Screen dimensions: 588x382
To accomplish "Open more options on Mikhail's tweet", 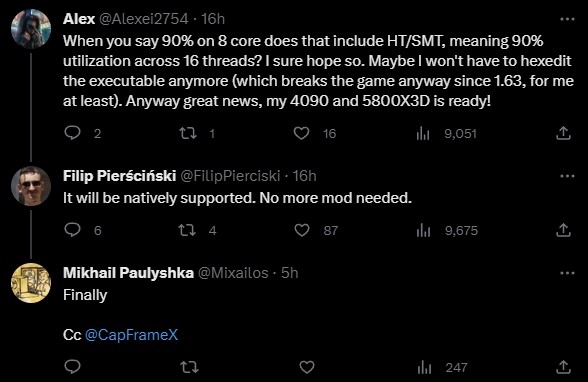I will pos(567,273).
